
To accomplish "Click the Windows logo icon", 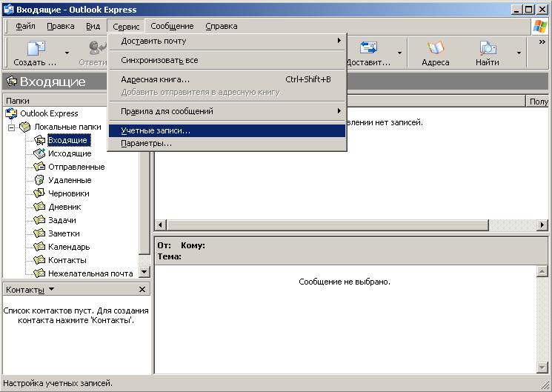I will click(x=539, y=27).
